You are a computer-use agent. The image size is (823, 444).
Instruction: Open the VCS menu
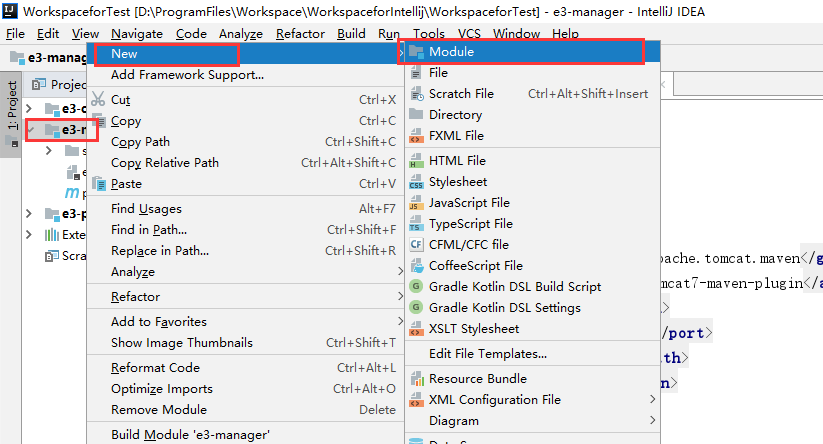(x=469, y=34)
